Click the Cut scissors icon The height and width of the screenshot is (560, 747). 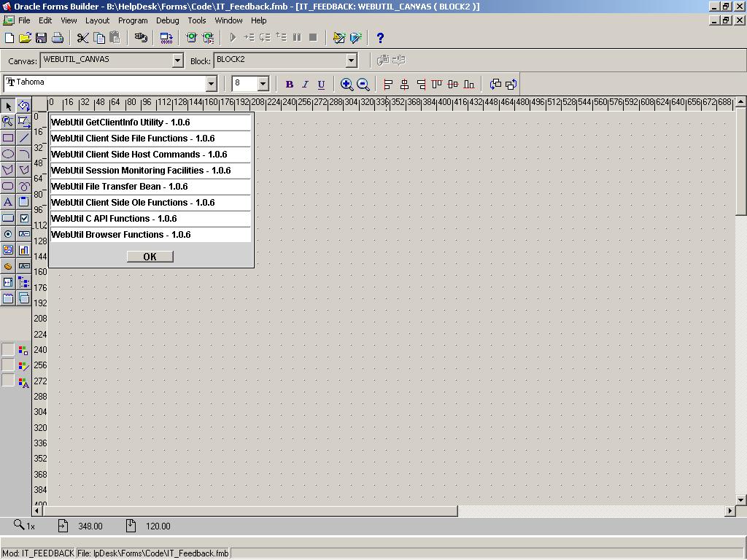(82, 38)
